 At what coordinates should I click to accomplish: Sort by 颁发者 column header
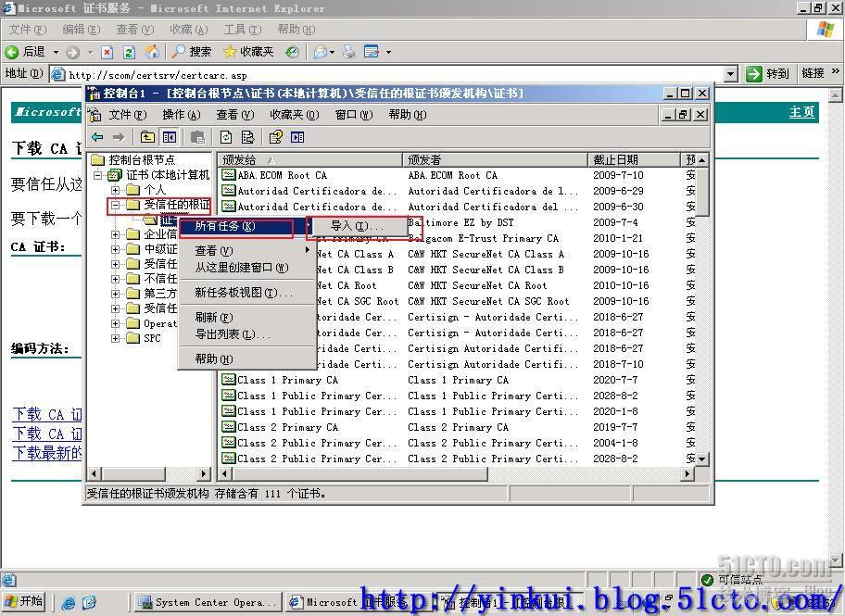(496, 159)
